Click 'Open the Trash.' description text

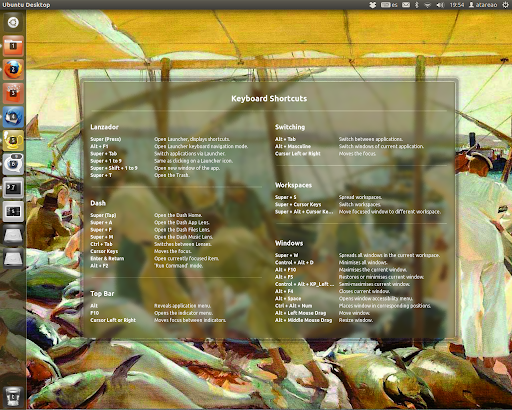click(x=172, y=175)
